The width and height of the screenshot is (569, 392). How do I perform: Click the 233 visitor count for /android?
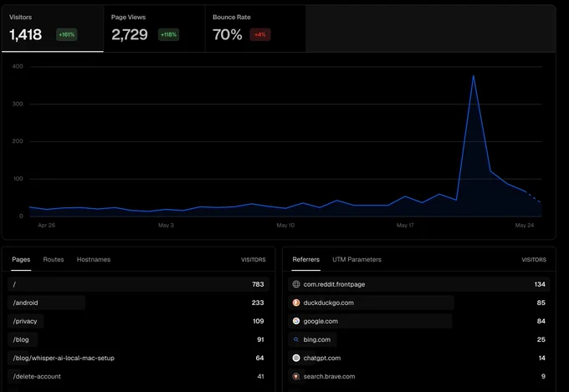coord(258,303)
